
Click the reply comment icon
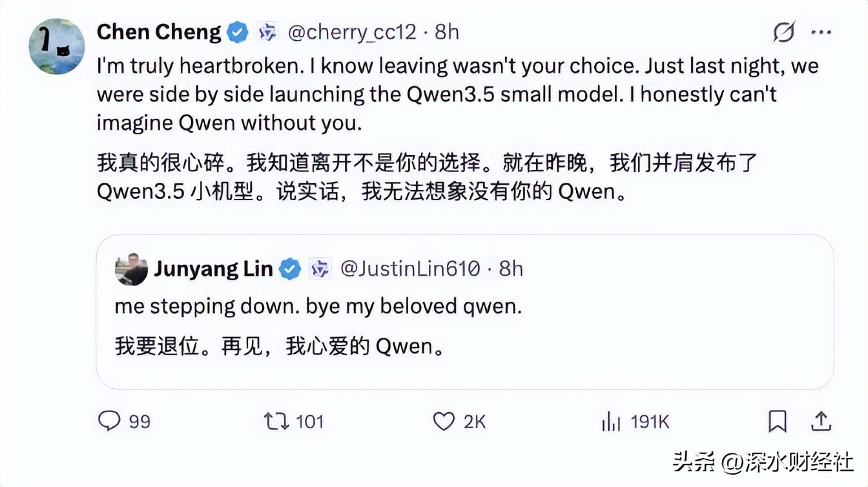pyautogui.click(x=110, y=422)
